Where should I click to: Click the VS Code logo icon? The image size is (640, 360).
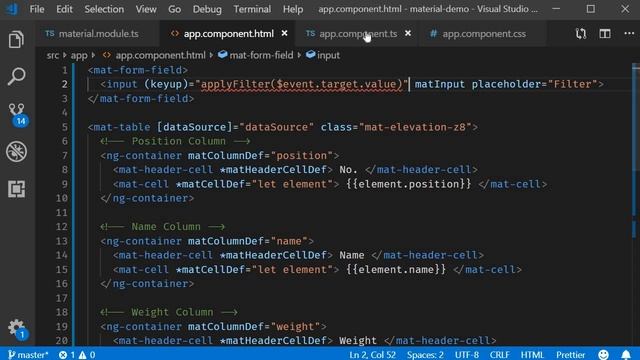click(x=12, y=9)
